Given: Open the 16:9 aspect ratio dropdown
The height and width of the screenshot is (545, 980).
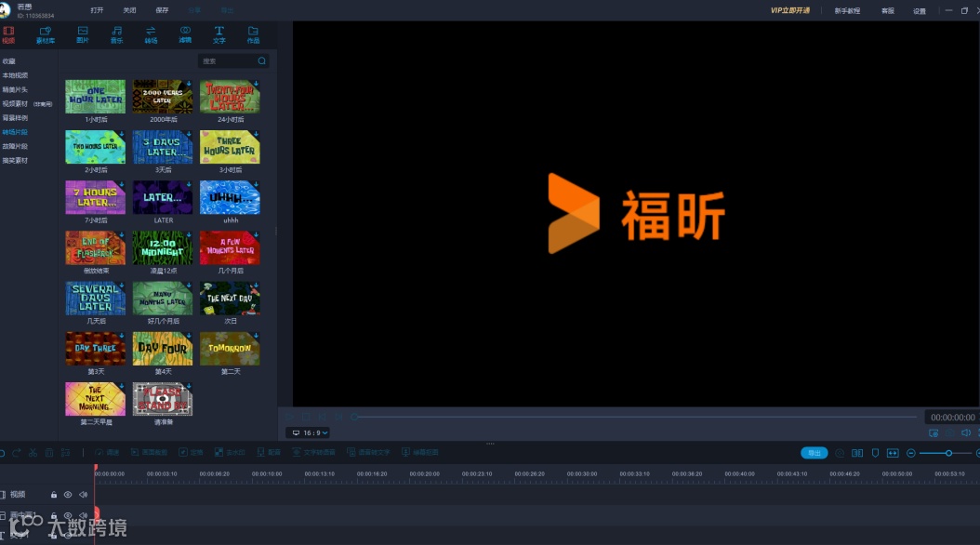Looking at the screenshot, I should (x=310, y=432).
